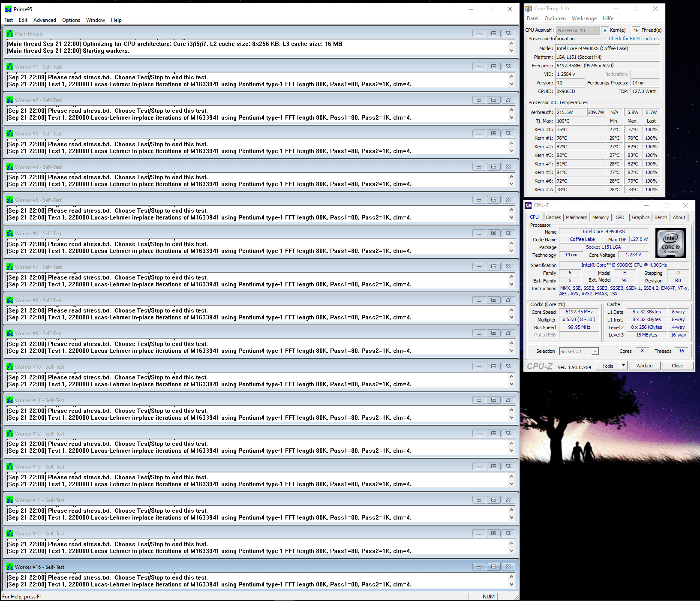Switch to the Caches tab in CPU-Z
The image size is (700, 601).
pos(553,217)
